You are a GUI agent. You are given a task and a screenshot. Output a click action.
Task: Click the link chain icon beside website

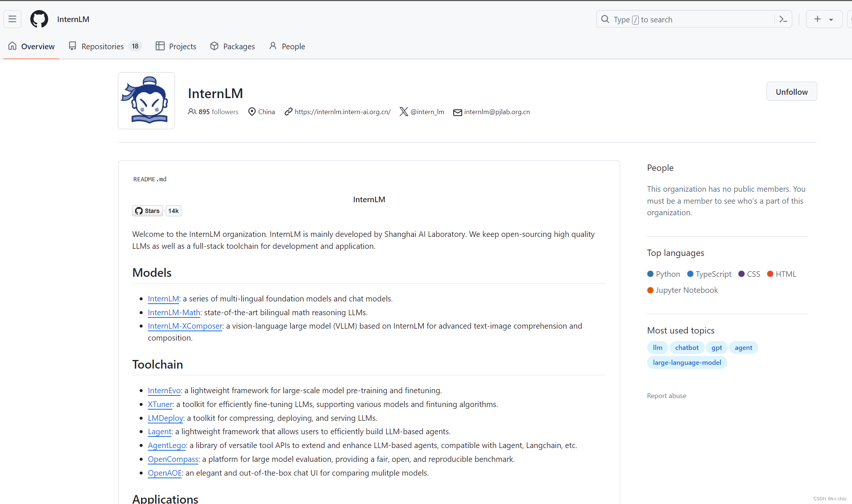pyautogui.click(x=288, y=112)
